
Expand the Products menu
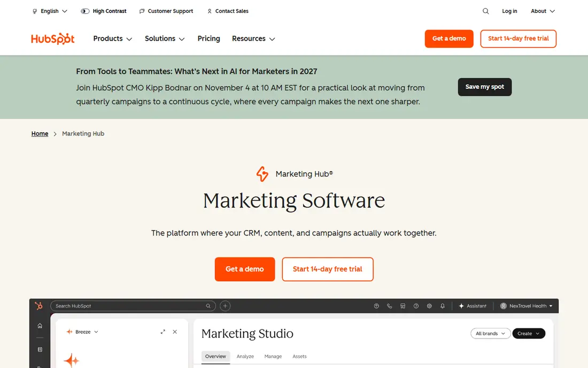point(112,39)
